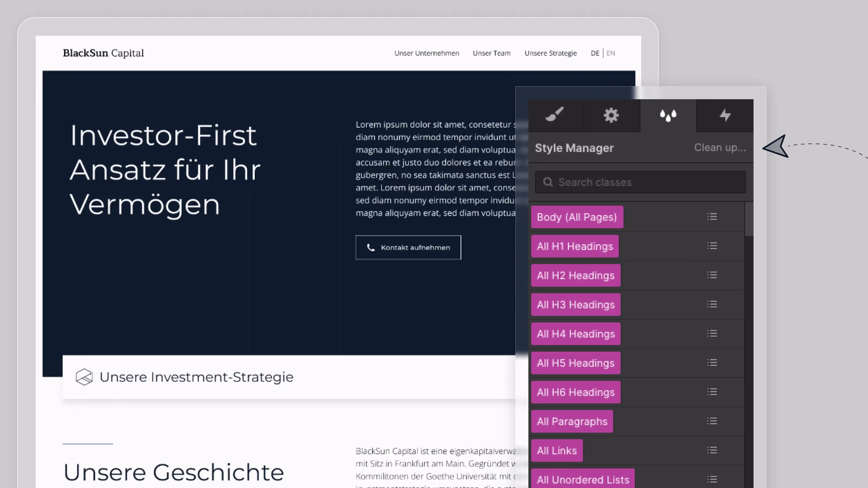Image resolution: width=868 pixels, height=488 pixels.
Task: Open the Unser Unternehmen nav link
Action: (427, 53)
